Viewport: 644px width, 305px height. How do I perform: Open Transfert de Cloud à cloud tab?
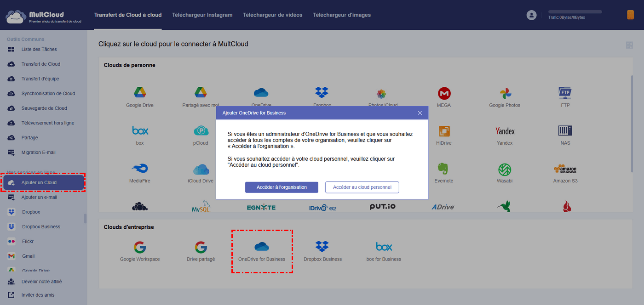pyautogui.click(x=128, y=15)
